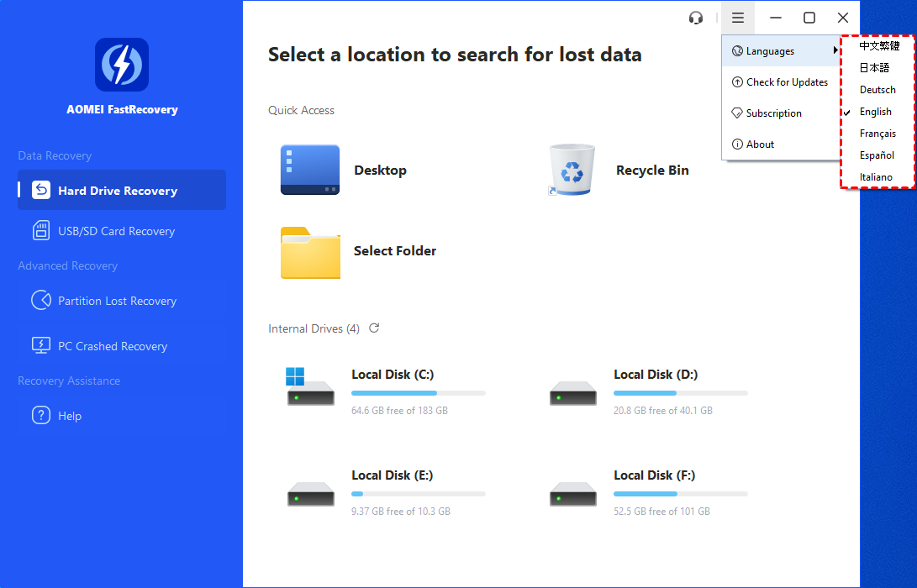Select the Local Disk (C:) drive icon
The image size is (917, 588).
[x=310, y=387]
